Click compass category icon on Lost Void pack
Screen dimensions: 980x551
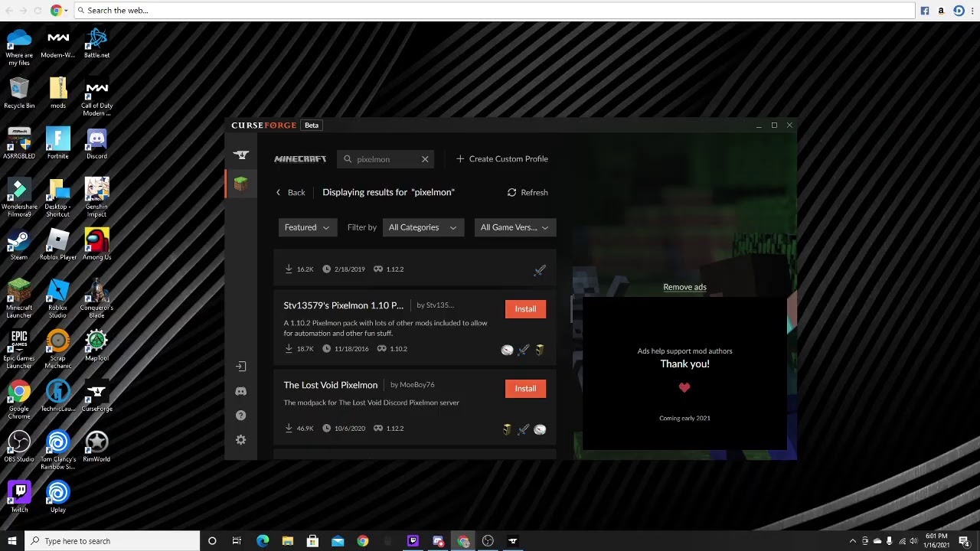pyautogui.click(x=540, y=429)
